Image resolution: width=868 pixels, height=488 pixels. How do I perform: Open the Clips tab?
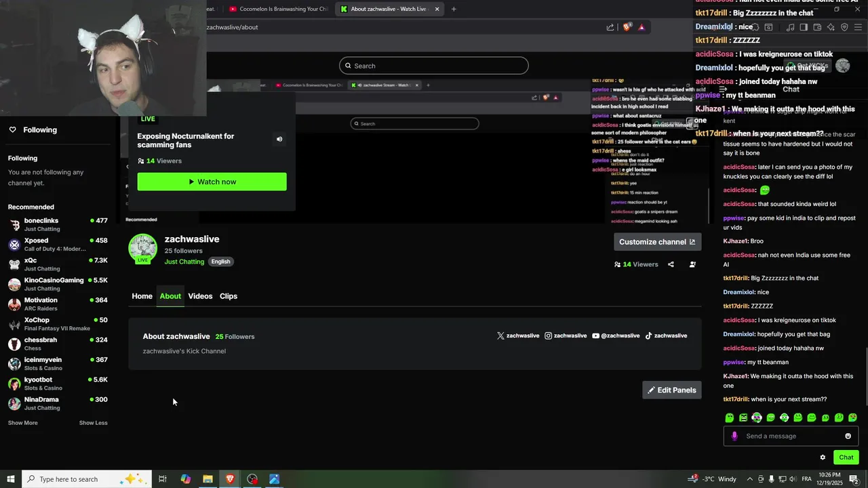point(229,296)
